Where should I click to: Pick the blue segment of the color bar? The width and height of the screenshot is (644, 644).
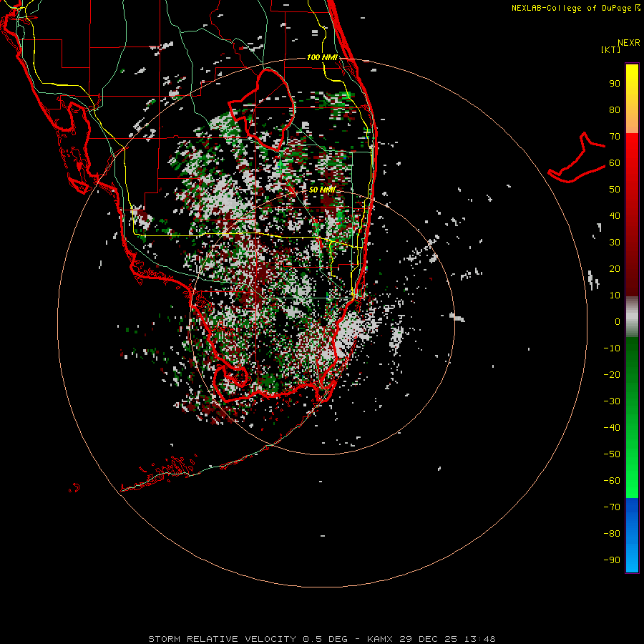click(632, 535)
